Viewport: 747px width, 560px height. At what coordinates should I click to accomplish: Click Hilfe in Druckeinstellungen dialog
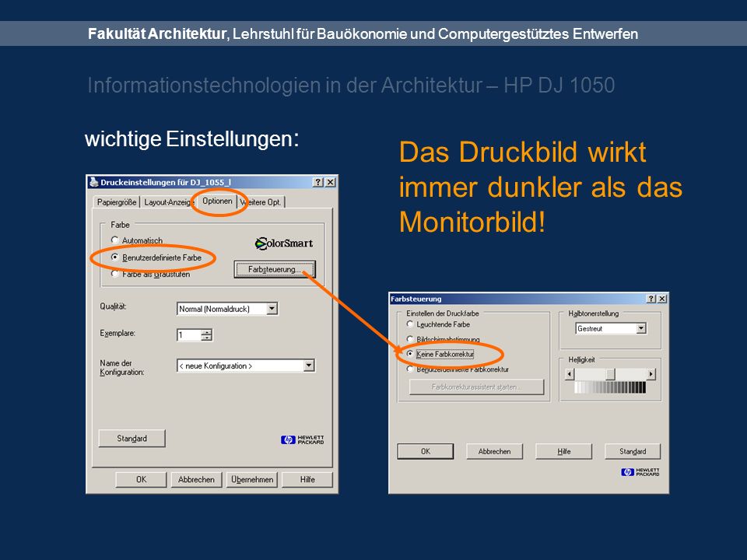point(307,480)
